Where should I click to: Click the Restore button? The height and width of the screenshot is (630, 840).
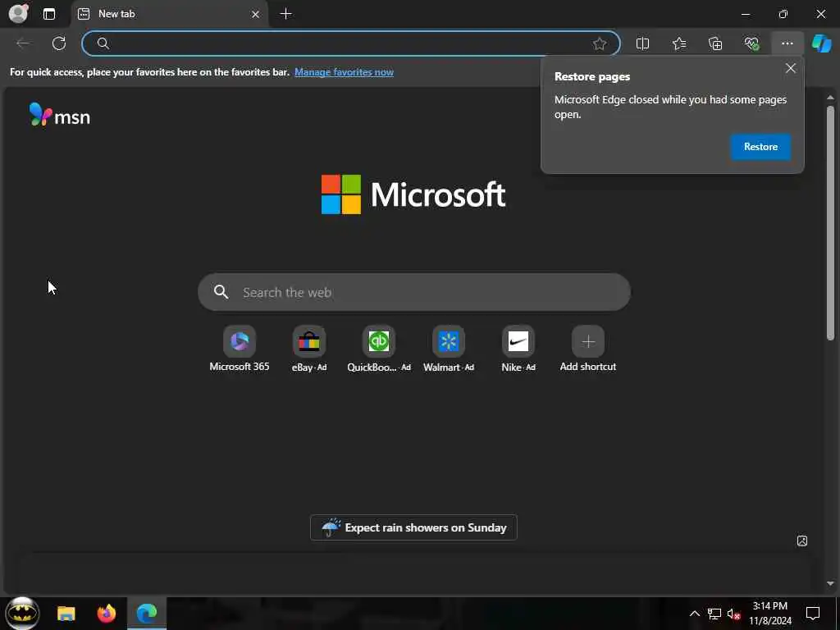(x=760, y=147)
